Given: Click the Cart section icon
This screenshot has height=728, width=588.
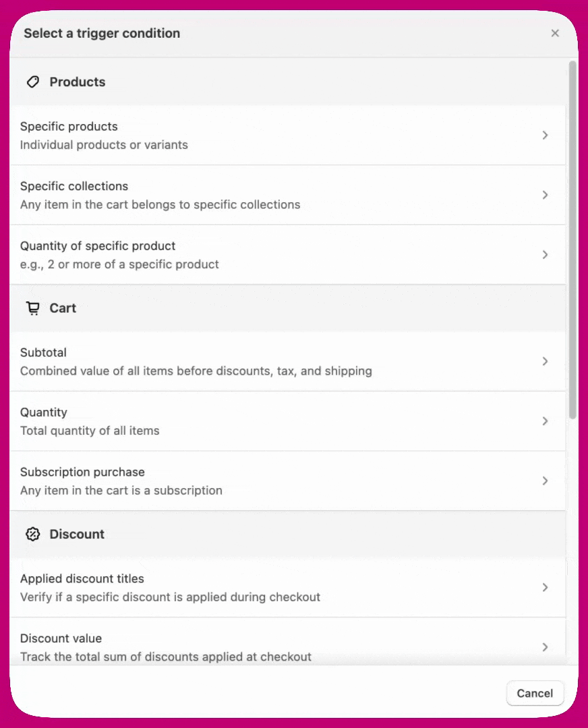Looking at the screenshot, I should [32, 308].
